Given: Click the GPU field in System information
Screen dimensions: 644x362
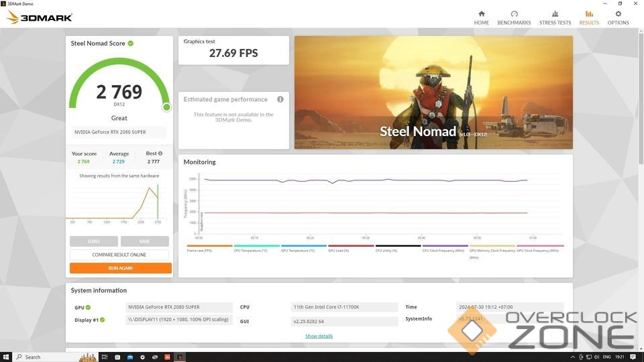Looking at the screenshot, I should pos(179,307).
